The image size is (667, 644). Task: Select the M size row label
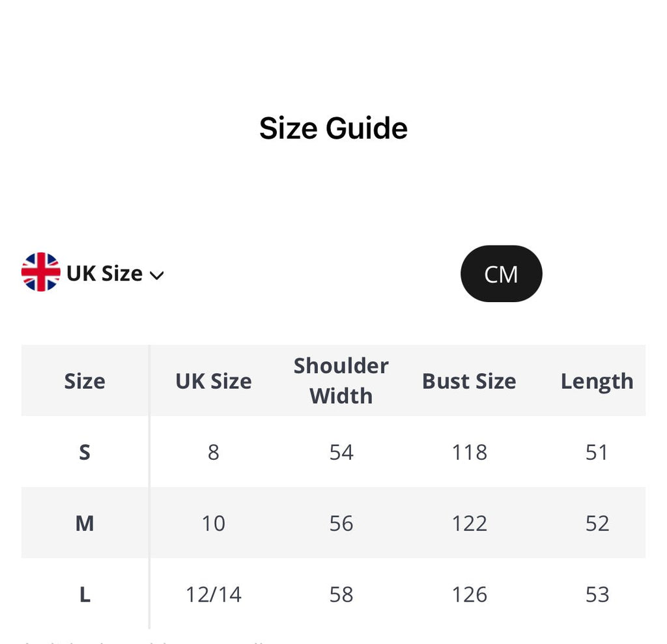pos(85,523)
